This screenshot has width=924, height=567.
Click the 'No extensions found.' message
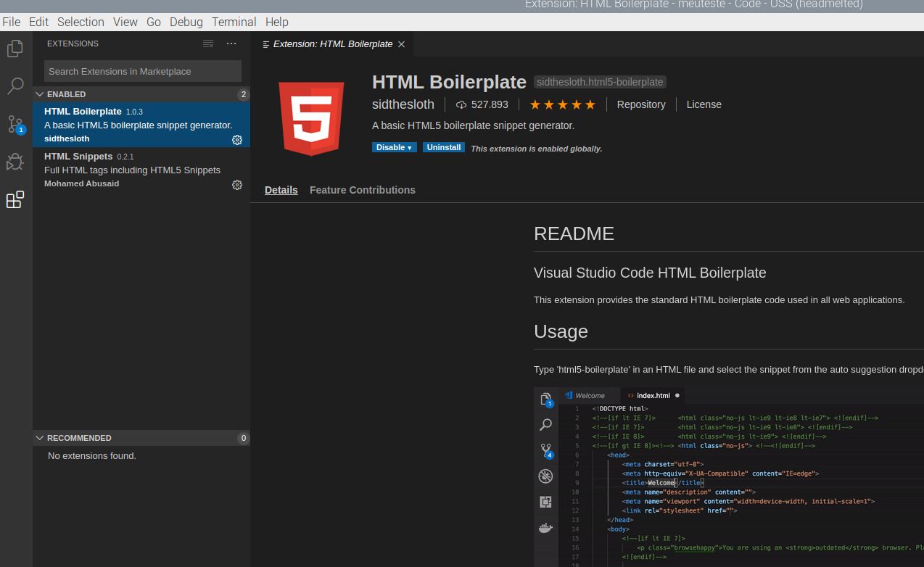pyautogui.click(x=92, y=456)
